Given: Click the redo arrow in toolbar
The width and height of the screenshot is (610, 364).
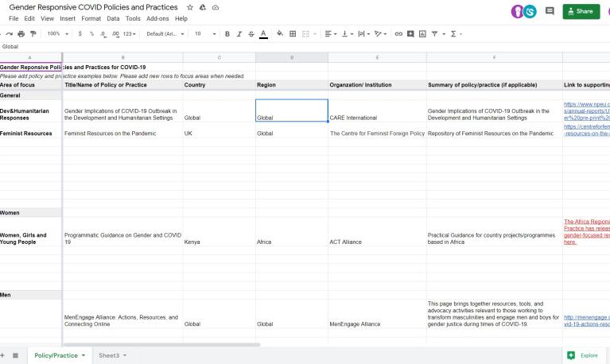Looking at the screenshot, I should click(10, 34).
